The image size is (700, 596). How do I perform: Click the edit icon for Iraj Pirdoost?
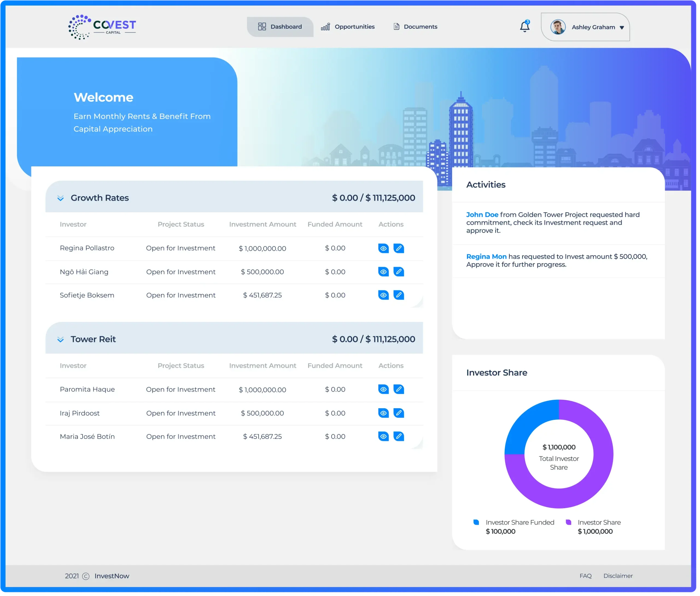399,413
